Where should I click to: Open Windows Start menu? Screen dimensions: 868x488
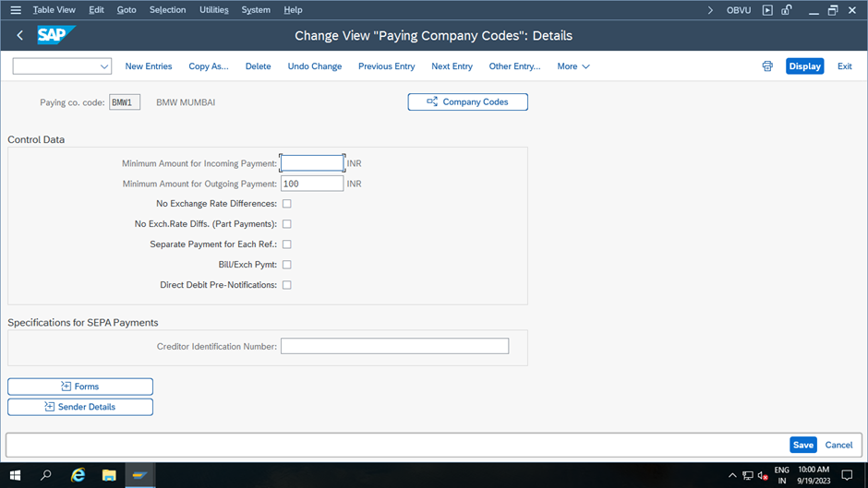(16, 475)
